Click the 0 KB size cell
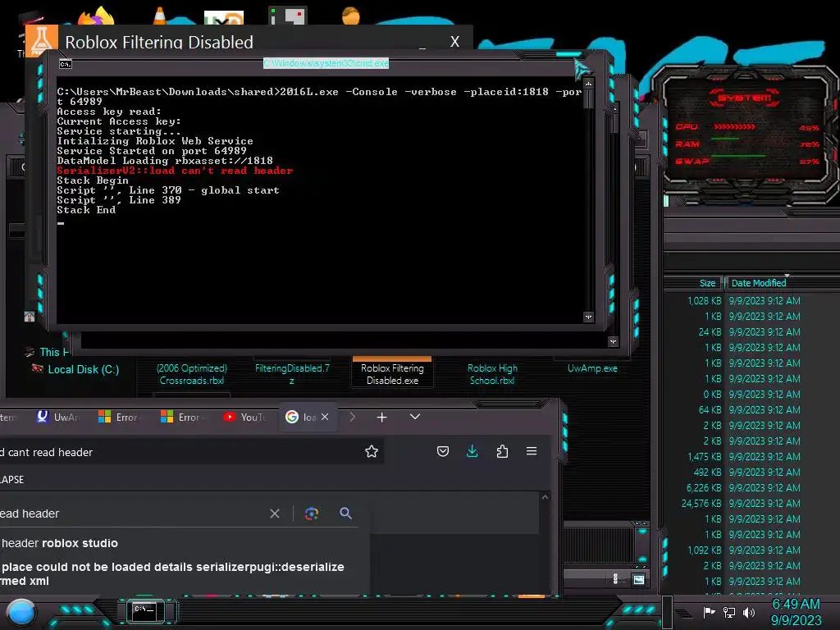 pos(712,394)
